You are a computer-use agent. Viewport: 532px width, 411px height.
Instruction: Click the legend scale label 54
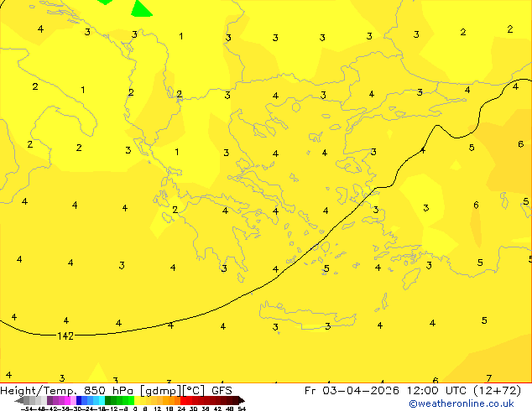[242, 408]
